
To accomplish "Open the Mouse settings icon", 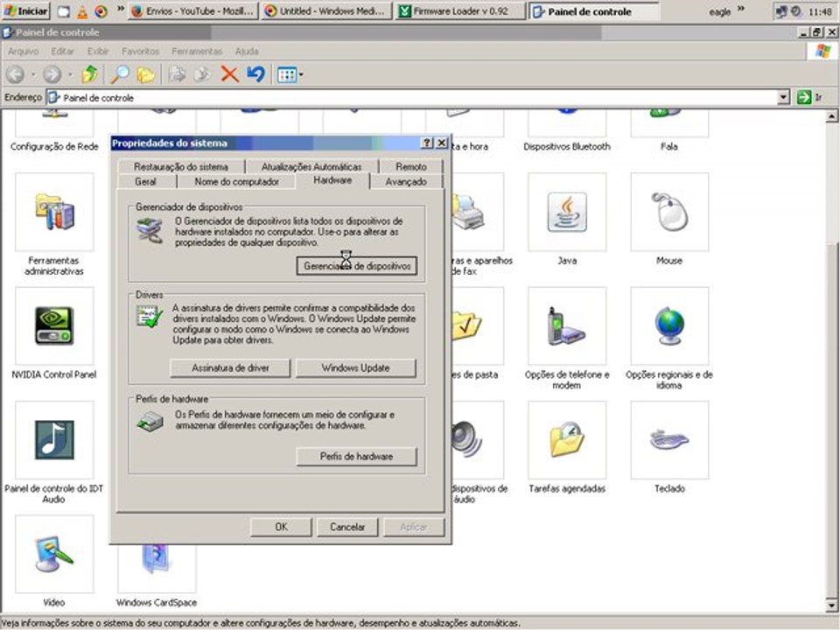I will pos(669,213).
